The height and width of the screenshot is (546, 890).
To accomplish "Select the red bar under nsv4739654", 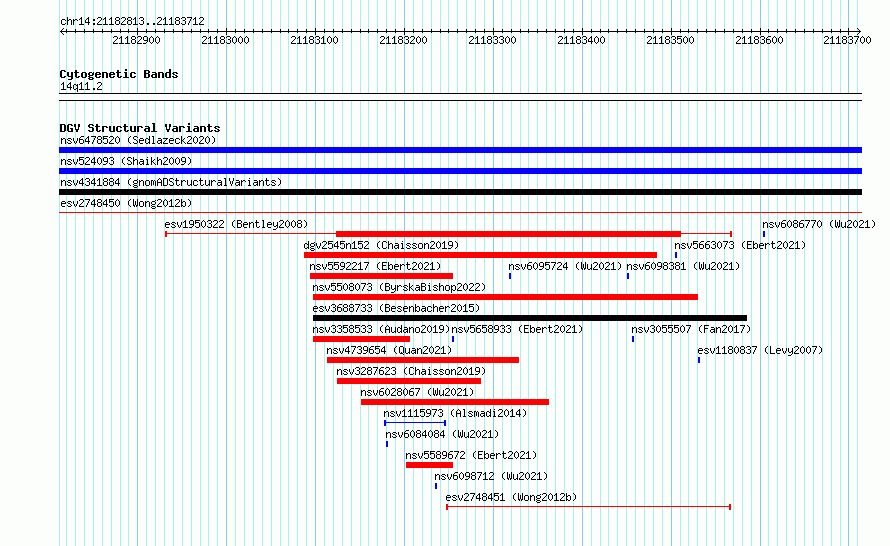I will 423,360.
